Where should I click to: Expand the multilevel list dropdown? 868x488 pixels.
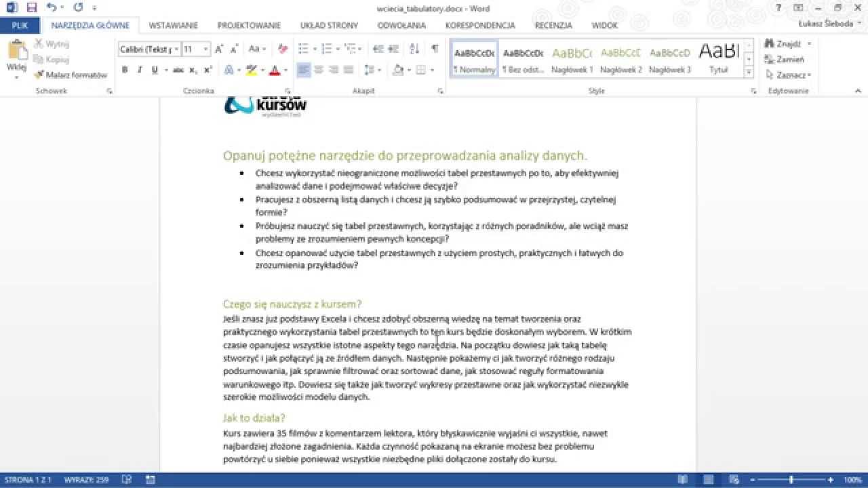pyautogui.click(x=361, y=49)
